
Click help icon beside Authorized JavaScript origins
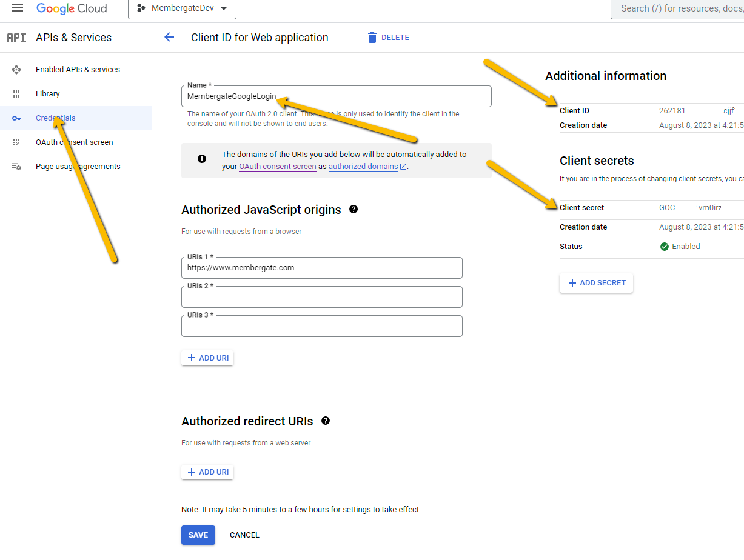tap(354, 210)
